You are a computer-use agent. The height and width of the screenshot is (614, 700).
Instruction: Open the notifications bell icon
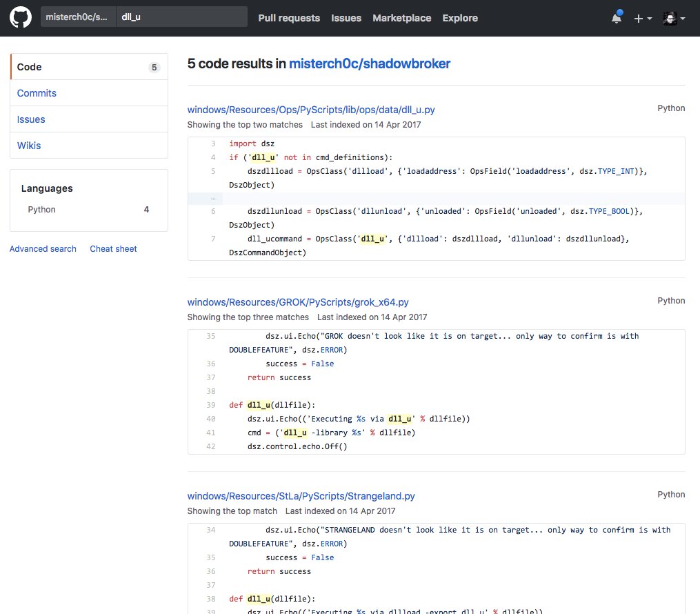[617, 17]
